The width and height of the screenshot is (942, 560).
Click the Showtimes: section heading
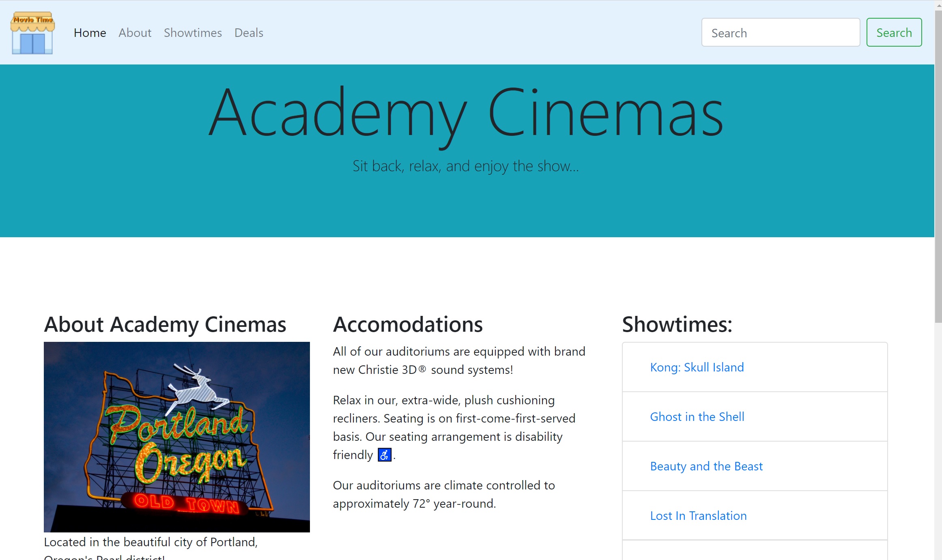click(677, 324)
